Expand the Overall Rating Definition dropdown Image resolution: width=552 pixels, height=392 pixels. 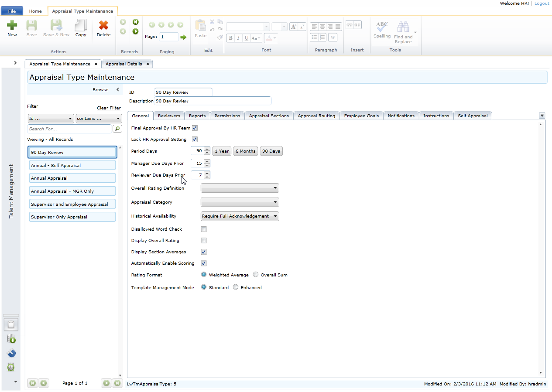pos(240,188)
